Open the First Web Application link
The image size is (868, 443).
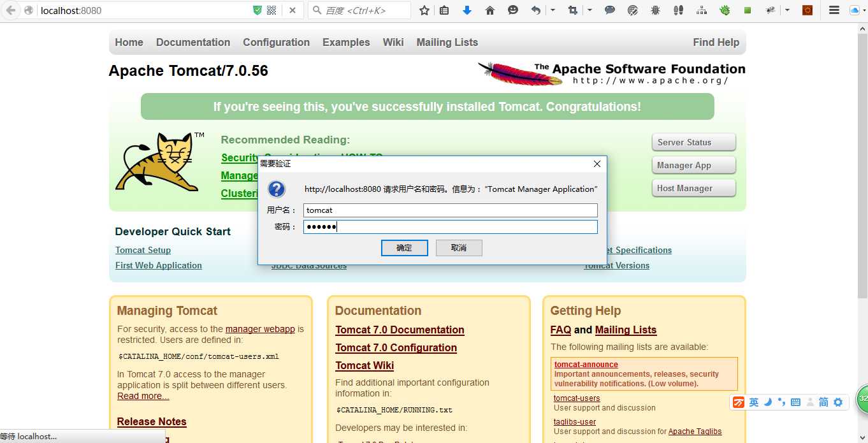click(159, 265)
